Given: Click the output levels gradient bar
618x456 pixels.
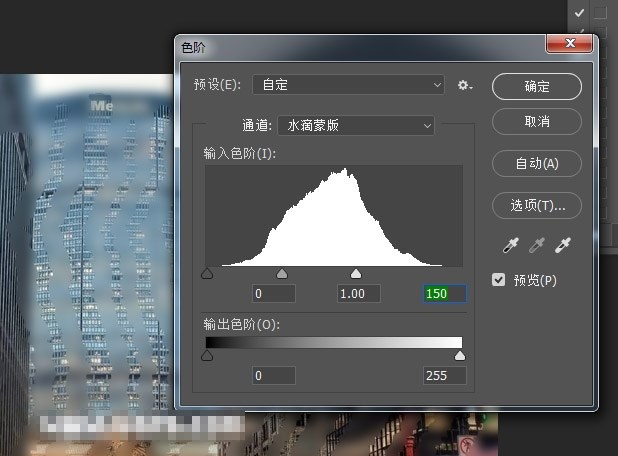Looking at the screenshot, I should (x=334, y=342).
